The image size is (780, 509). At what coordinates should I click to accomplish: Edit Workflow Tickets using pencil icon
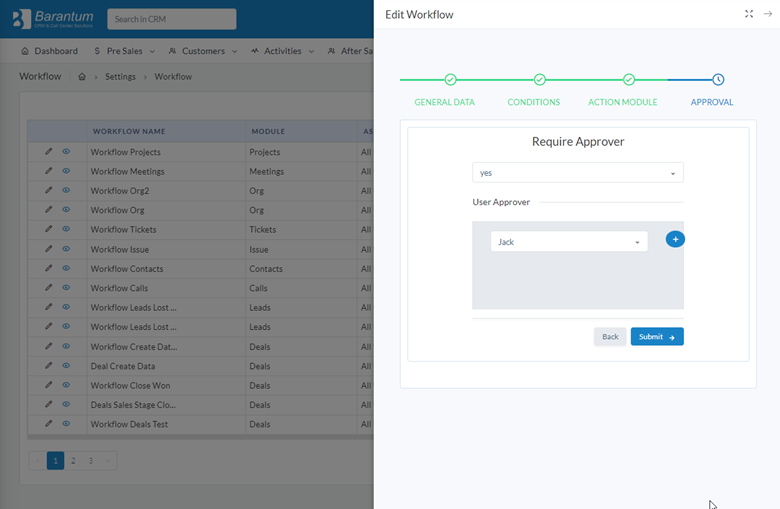tap(48, 229)
